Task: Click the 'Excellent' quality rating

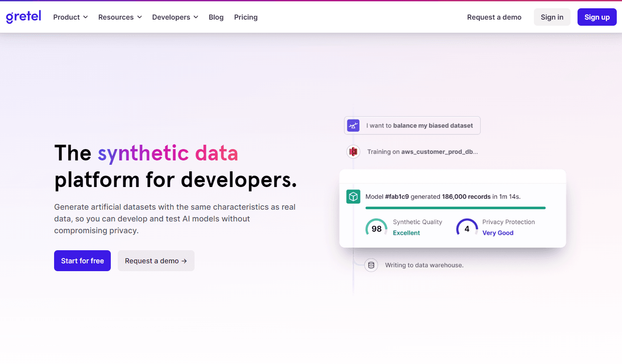Action: pos(406,233)
